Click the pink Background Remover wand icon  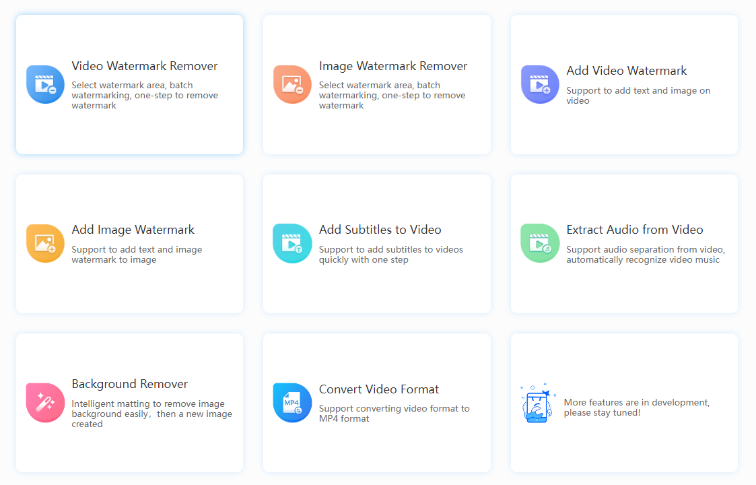pyautogui.click(x=45, y=403)
